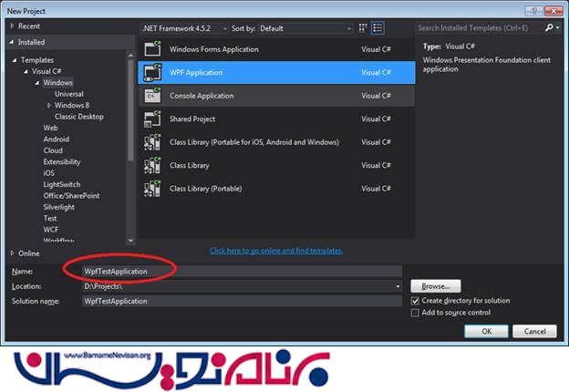Open the Location path dropdown arrow

tap(398, 286)
